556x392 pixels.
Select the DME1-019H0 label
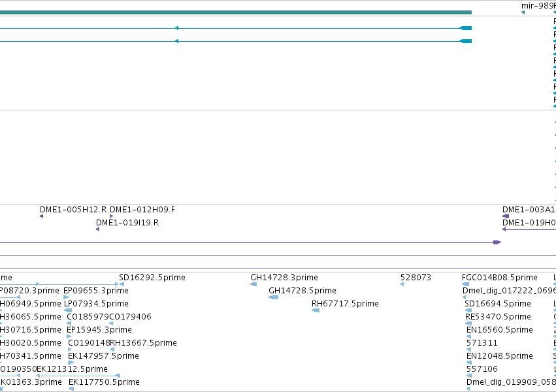(x=529, y=223)
